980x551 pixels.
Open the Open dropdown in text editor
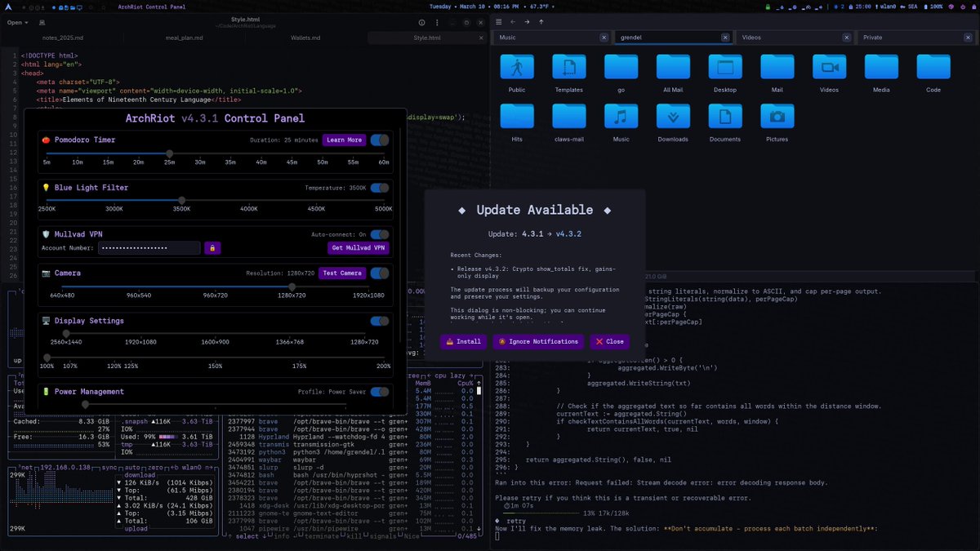(x=17, y=23)
